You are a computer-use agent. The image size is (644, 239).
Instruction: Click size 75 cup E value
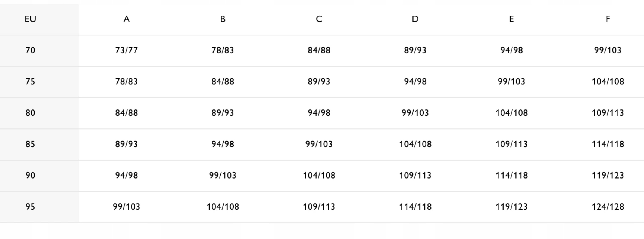(511, 82)
